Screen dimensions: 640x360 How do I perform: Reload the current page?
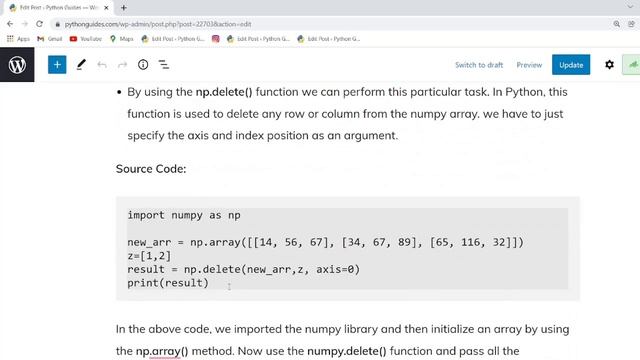pos(40,24)
